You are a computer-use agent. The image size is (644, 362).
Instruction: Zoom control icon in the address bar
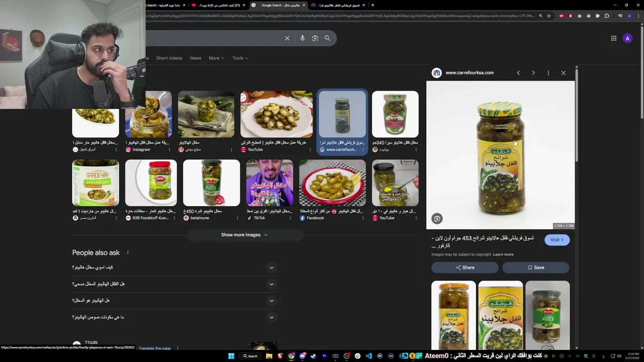541,16
